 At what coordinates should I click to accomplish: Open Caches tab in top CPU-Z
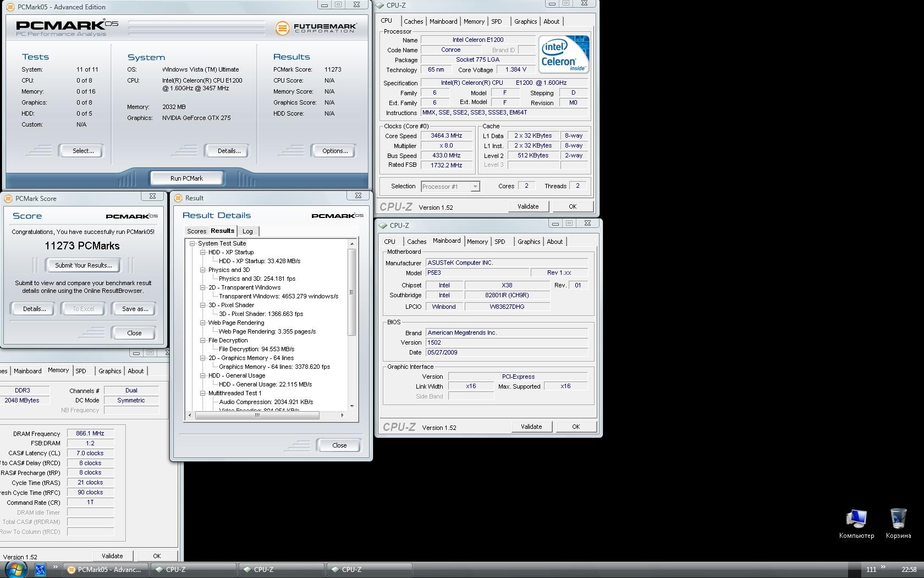[x=413, y=21]
